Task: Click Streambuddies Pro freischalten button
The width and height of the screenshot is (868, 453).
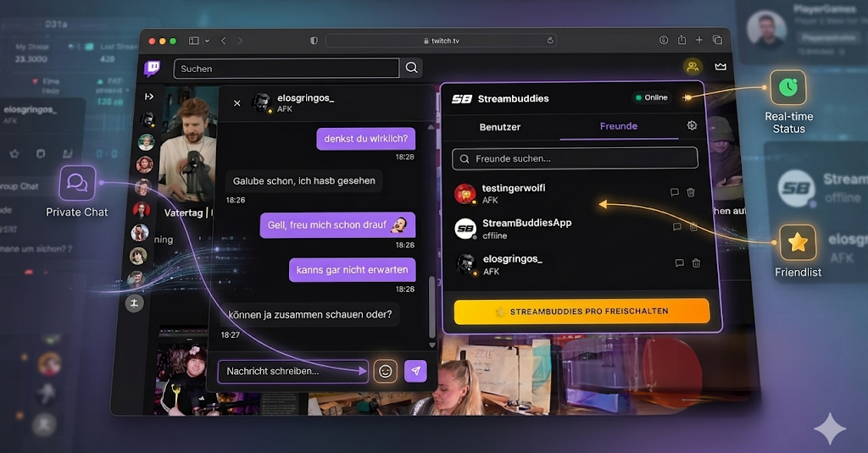Action: point(581,312)
